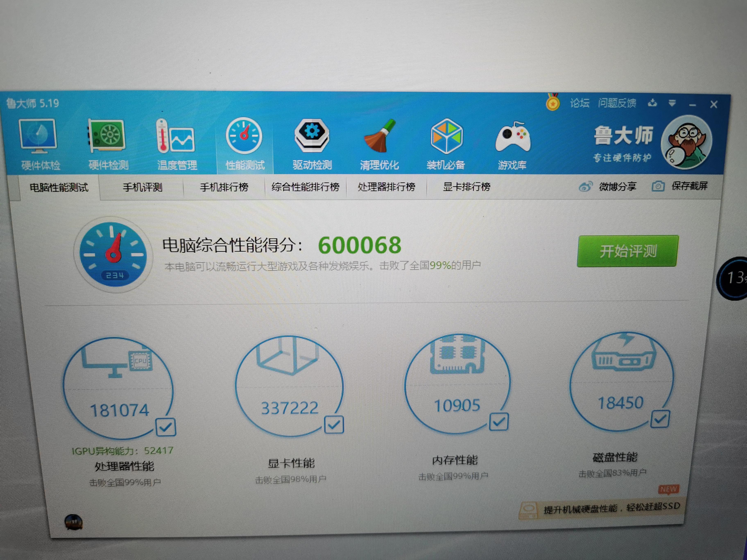Screen dimensions: 747x560
Task: Click the 击败全国83%用户 text
Action: tap(612, 474)
